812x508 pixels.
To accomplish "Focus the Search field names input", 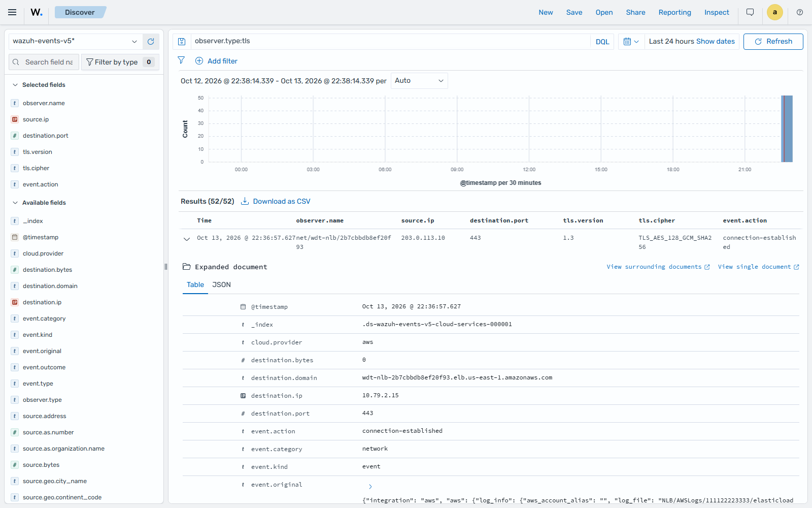I will coord(44,62).
